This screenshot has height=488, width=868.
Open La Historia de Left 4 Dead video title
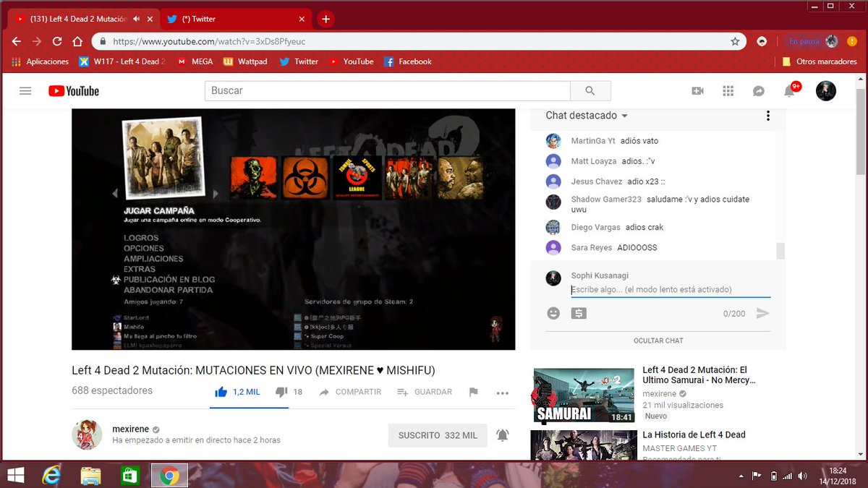tap(694, 435)
